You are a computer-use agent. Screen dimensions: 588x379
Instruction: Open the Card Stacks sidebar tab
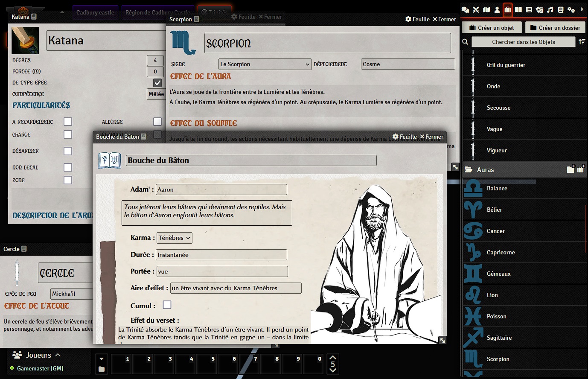[539, 10]
